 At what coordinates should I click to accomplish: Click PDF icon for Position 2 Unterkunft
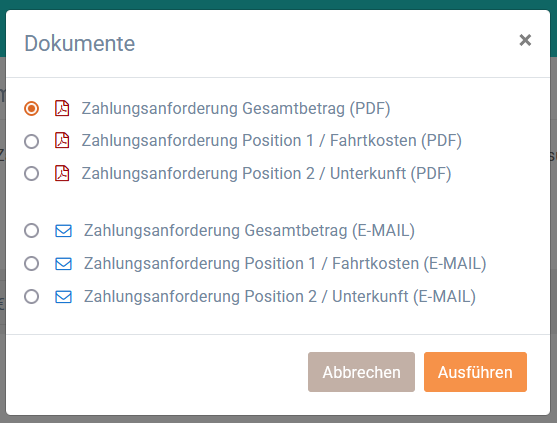coord(62,173)
